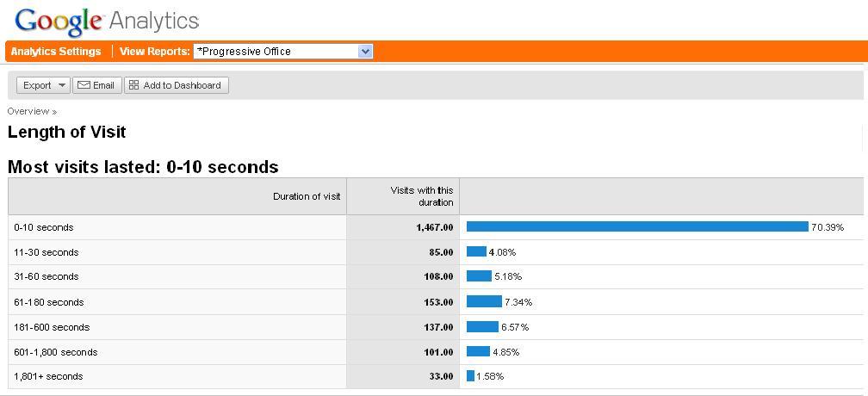Viewport: 868px width, 396px height.
Task: Expand the View Reports profile selector arrow
Action: pyautogui.click(x=365, y=52)
